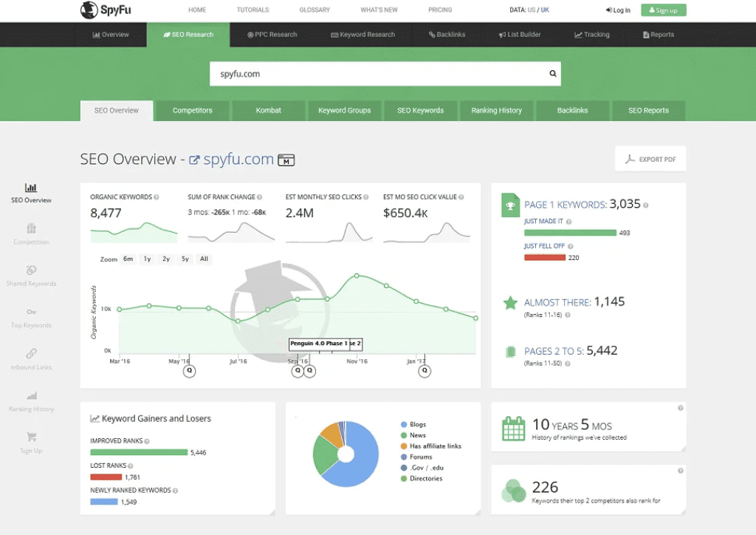Click the Sign Up cart icon
756x535 pixels.
pyautogui.click(x=31, y=437)
